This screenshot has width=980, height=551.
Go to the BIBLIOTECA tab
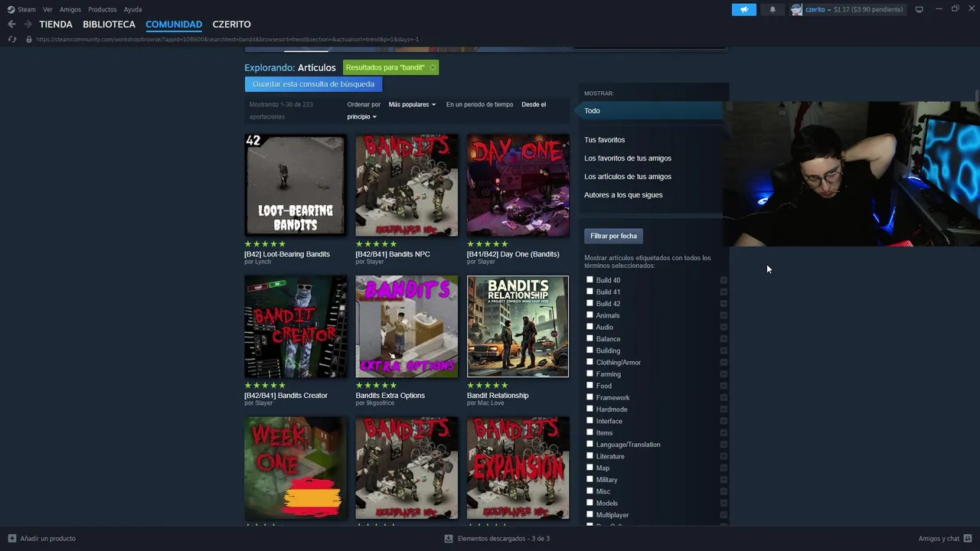click(x=109, y=24)
